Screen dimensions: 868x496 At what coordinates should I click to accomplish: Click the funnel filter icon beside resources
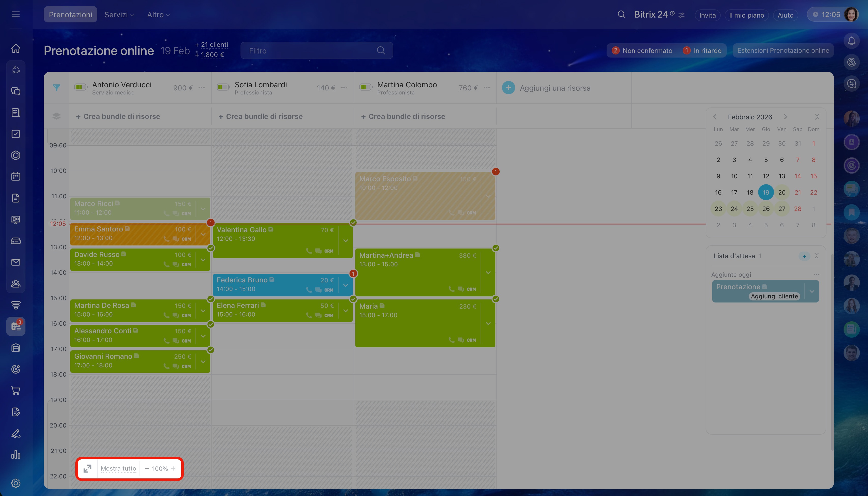coord(57,88)
